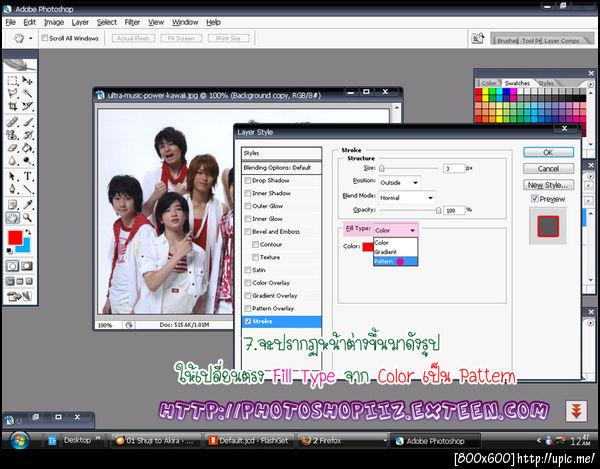Switch to the Color tab
Image resolution: width=600 pixels, height=469 pixels.
tap(488, 83)
